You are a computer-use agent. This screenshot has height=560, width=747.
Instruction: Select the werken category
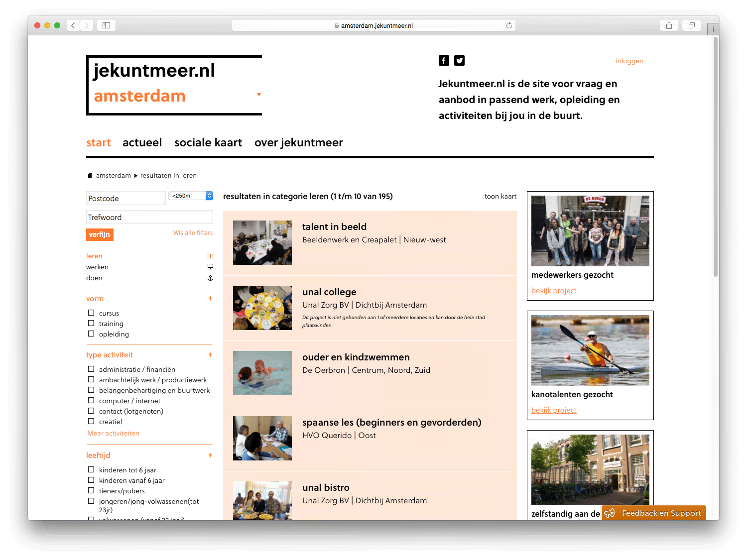tap(97, 267)
